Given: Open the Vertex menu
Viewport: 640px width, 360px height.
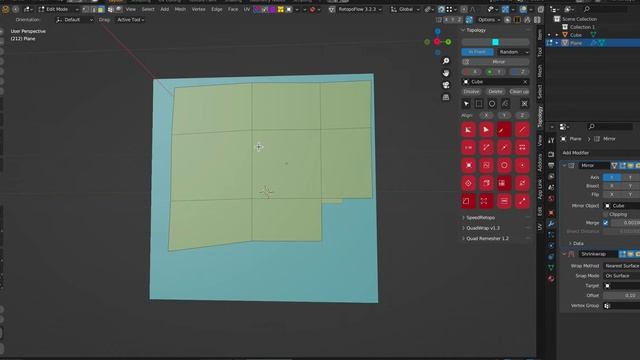Looking at the screenshot, I should click(x=198, y=9).
